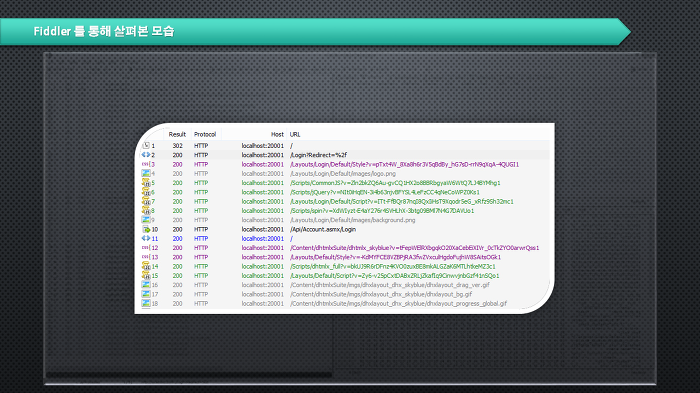Viewport: 700px width, 393px height.
Task: Select the /Layouts/Default/Style URL in session 13
Action: click(396, 257)
